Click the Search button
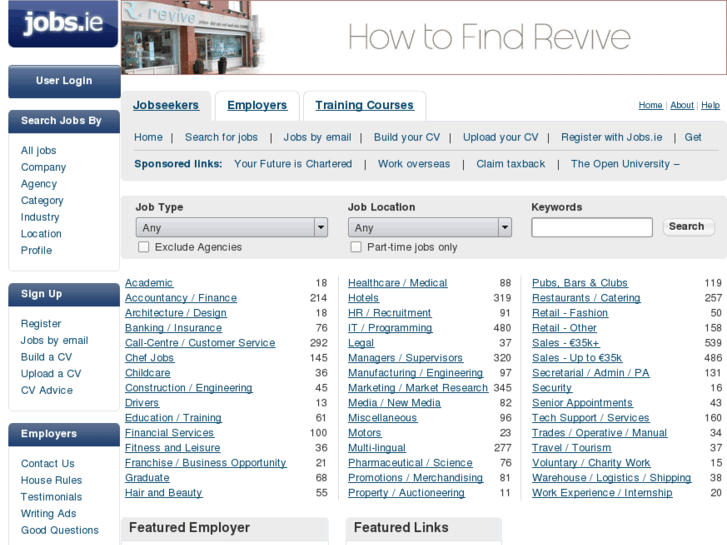The image size is (727, 545). point(687,226)
